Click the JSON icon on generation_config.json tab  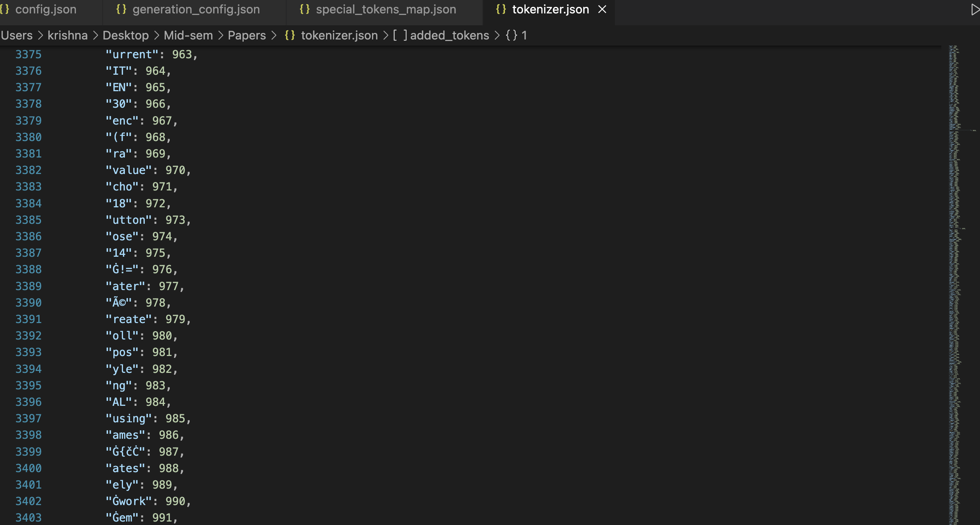pyautogui.click(x=121, y=9)
